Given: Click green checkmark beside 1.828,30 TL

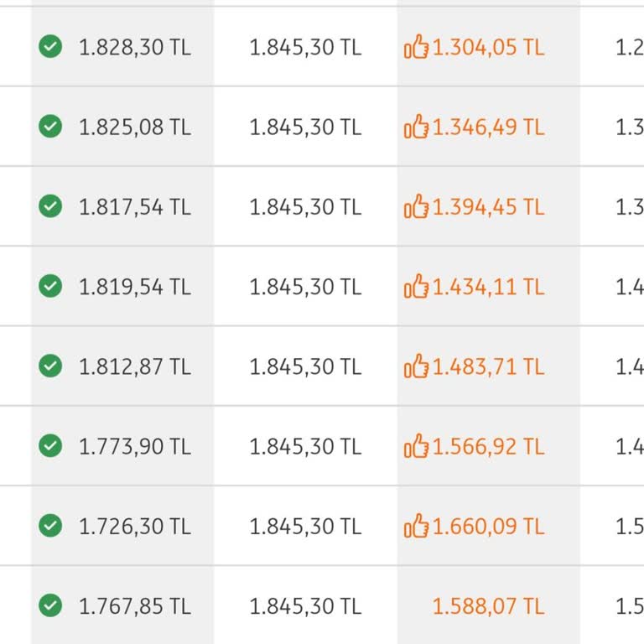Looking at the screenshot, I should tap(50, 47).
